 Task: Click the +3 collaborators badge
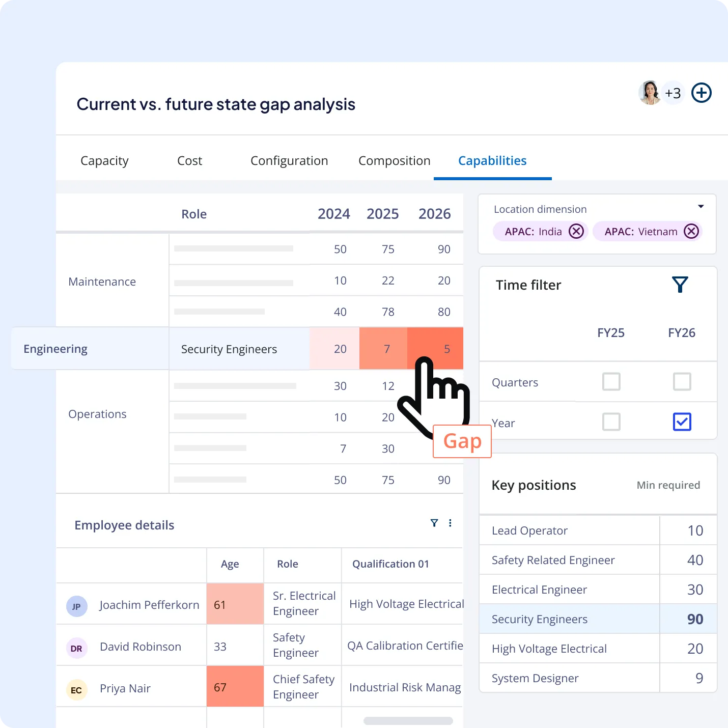coord(673,93)
